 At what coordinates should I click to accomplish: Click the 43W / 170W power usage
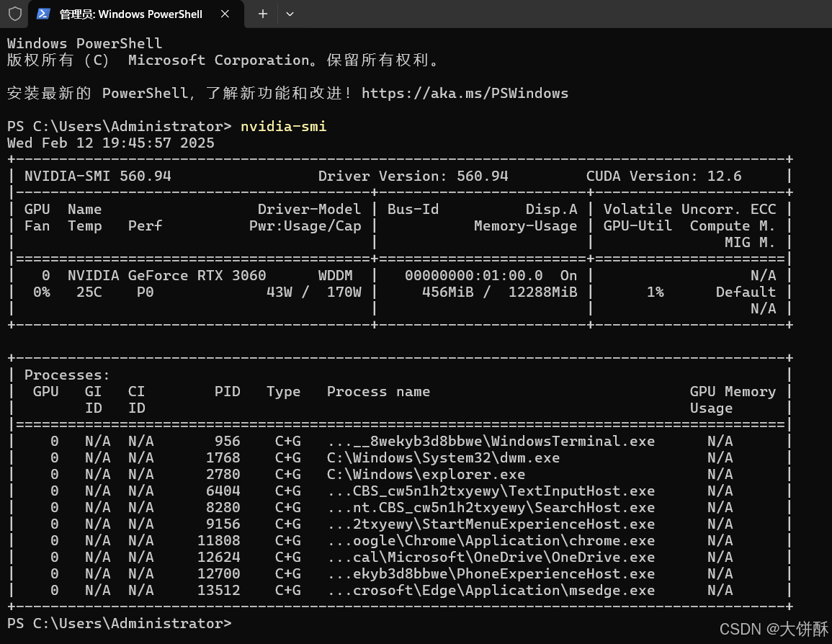[x=313, y=292]
